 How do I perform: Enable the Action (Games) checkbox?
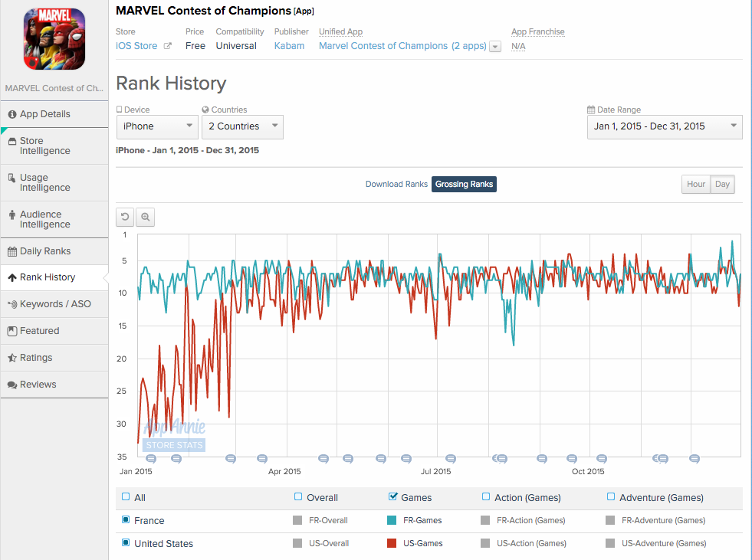[486, 496]
